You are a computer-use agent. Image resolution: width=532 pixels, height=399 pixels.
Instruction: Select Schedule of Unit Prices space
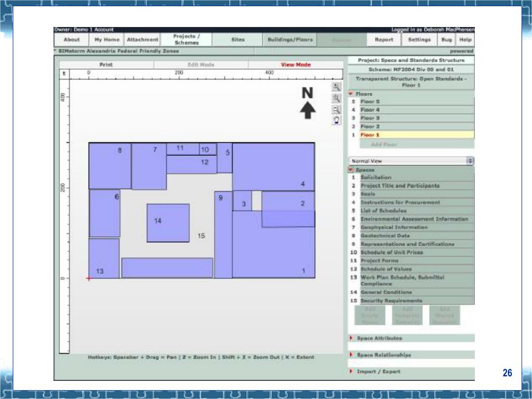(x=417, y=252)
